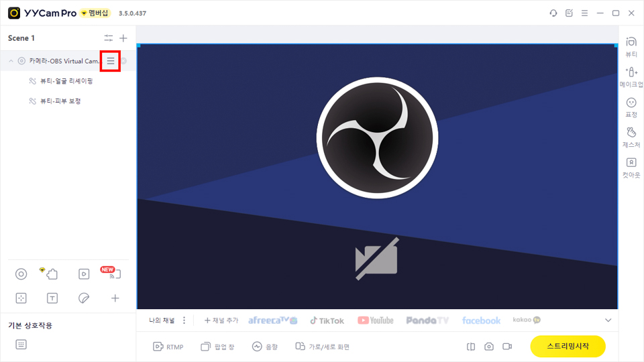The image size is (644, 362).
Task: Take a snapshot with the camera icon
Action: pos(489,347)
